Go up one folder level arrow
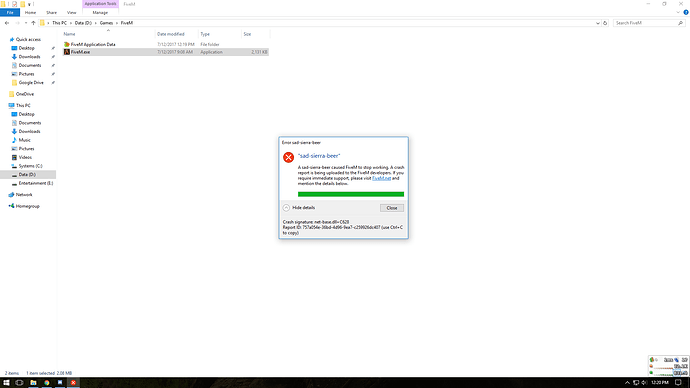 click(x=33, y=23)
